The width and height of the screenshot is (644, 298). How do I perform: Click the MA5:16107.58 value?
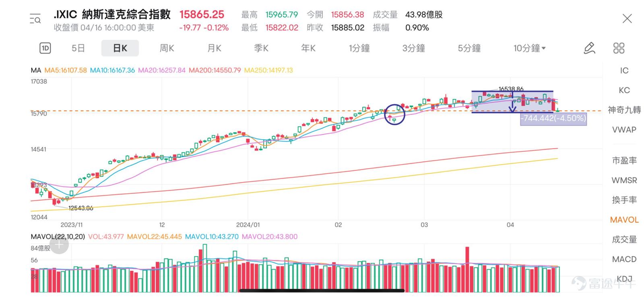pos(66,70)
